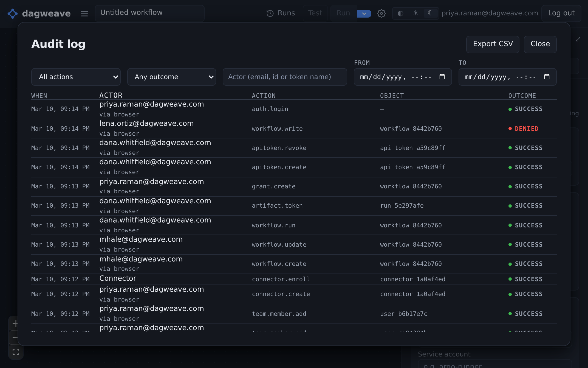Open the FROM calendar picker icon

442,77
